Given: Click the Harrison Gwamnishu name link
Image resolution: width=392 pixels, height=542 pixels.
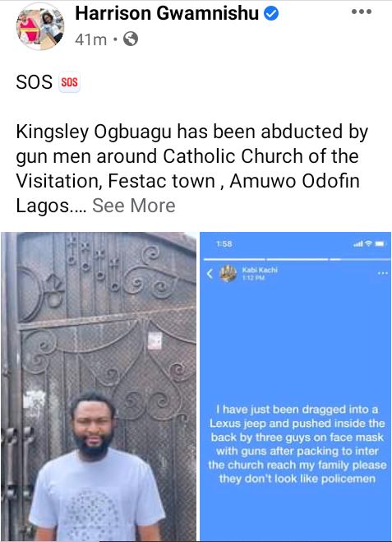Looking at the screenshot, I should click(167, 14).
